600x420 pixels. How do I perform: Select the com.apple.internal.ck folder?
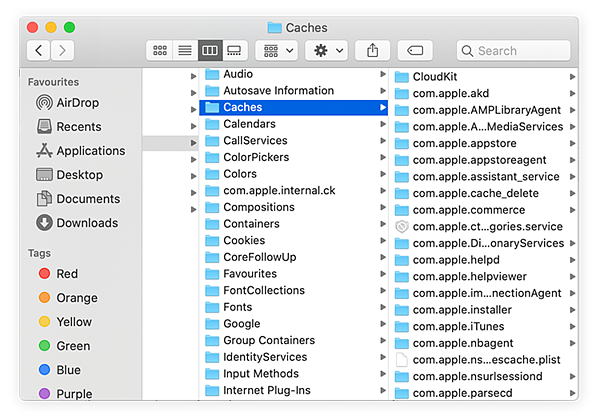point(293,190)
